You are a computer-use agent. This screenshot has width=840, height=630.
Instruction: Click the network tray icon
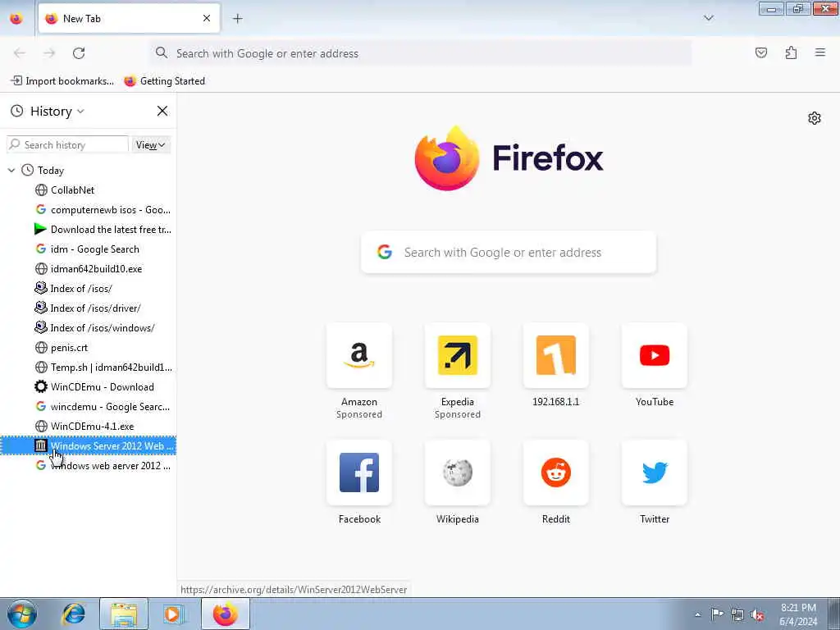(x=737, y=614)
